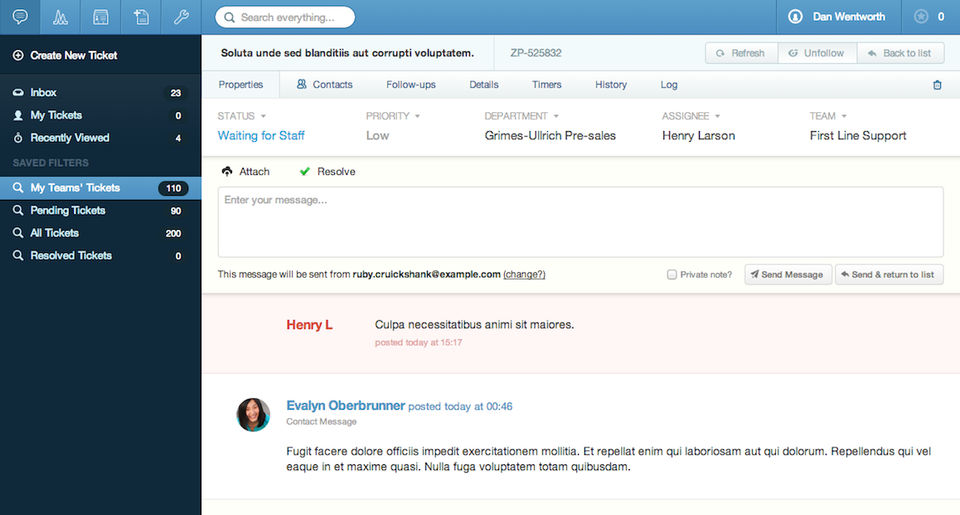Screen dimensions: 960x515
Task: Click Waiting for Staff status value
Action: tap(261, 135)
